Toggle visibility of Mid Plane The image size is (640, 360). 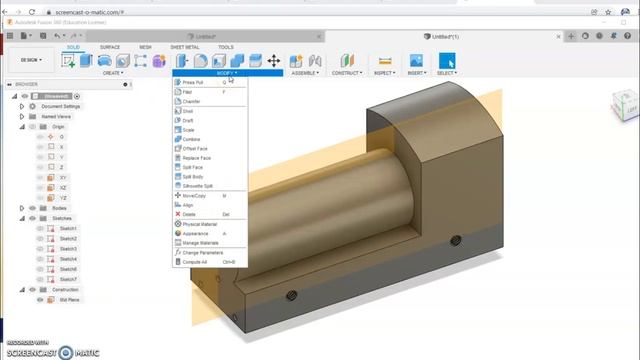(x=40, y=300)
